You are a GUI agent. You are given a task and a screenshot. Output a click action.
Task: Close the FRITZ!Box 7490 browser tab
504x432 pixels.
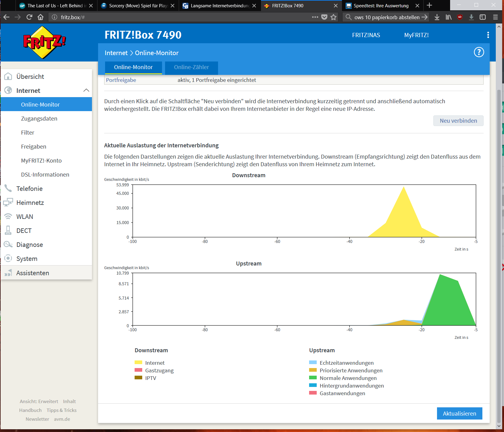(336, 5)
